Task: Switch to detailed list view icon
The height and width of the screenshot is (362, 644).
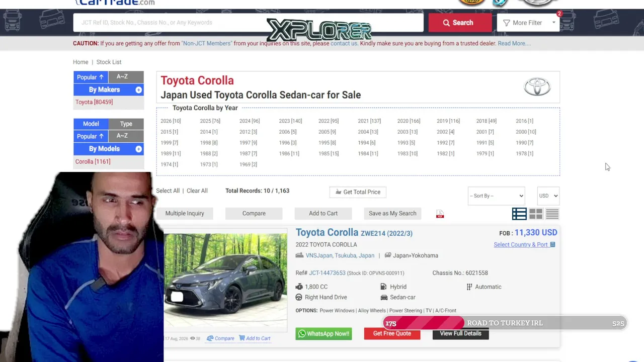Action: tap(519, 214)
